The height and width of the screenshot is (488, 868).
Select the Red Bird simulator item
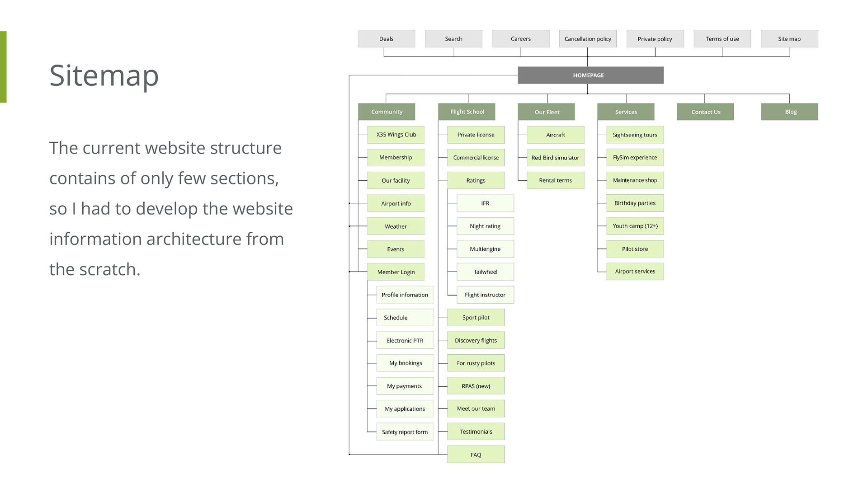555,158
